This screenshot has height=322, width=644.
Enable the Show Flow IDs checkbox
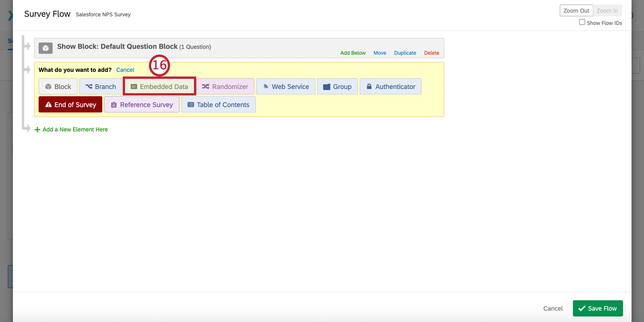click(582, 22)
